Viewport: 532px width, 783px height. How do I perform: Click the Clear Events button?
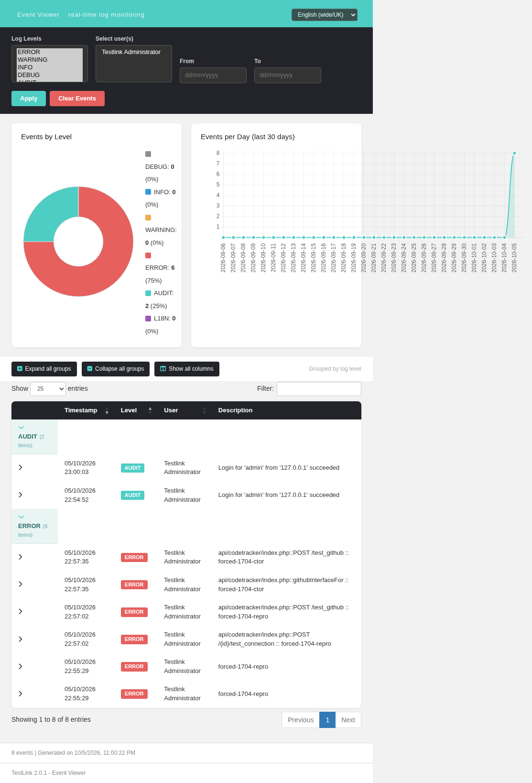pyautogui.click(x=77, y=99)
